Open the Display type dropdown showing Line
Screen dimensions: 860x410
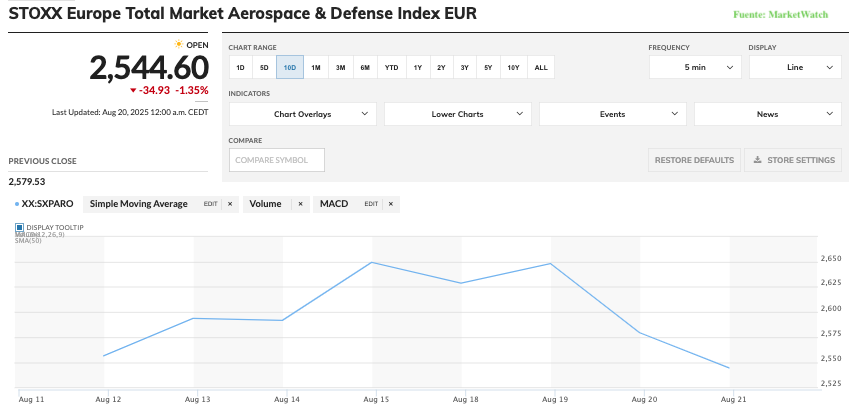(x=794, y=67)
